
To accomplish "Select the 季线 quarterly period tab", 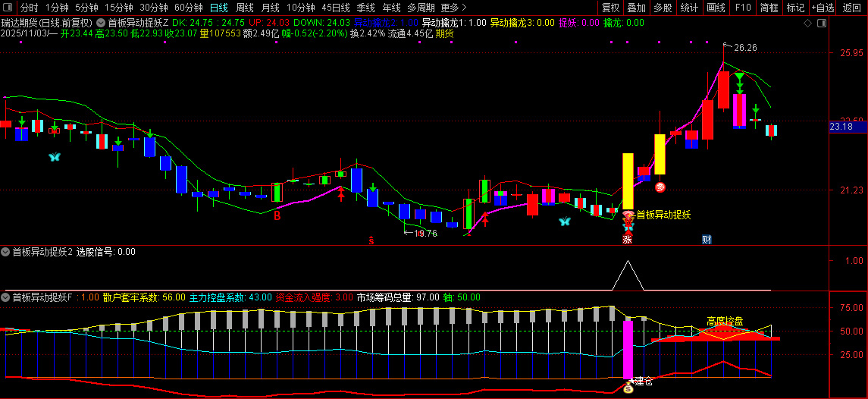I will [x=365, y=8].
